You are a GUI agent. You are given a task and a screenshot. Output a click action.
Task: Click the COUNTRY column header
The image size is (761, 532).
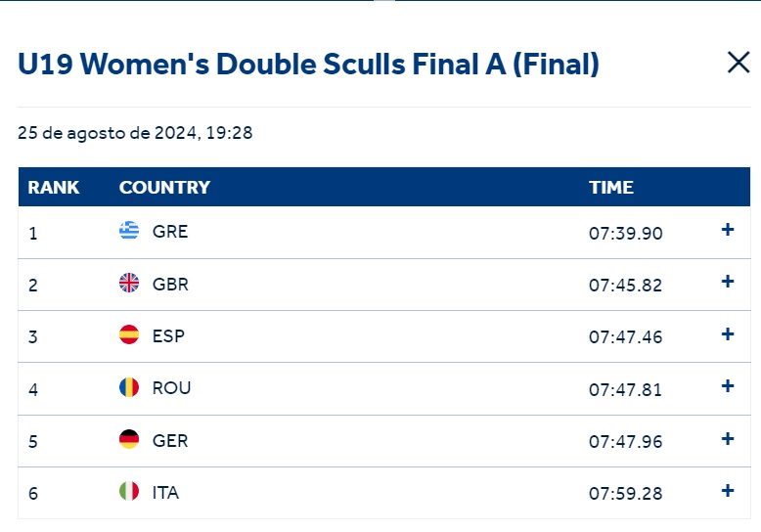[164, 187]
